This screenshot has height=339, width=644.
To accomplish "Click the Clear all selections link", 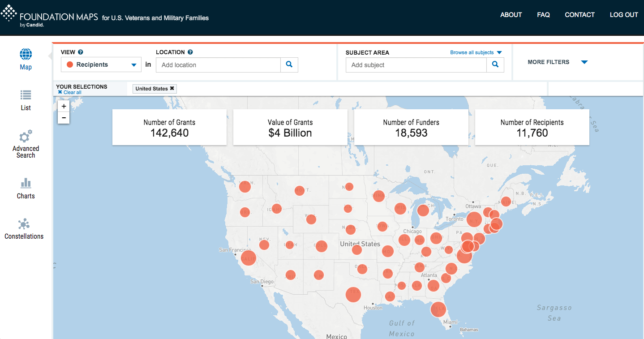I will [70, 92].
